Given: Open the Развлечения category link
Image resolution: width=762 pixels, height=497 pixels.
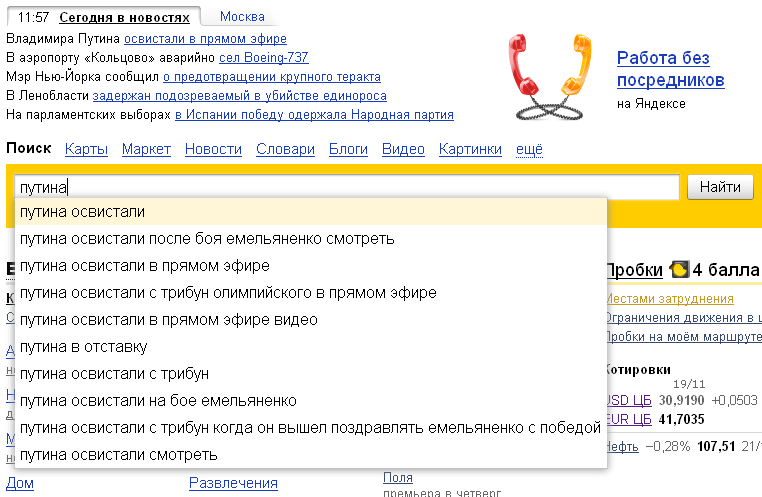Looking at the screenshot, I should coord(233,483).
